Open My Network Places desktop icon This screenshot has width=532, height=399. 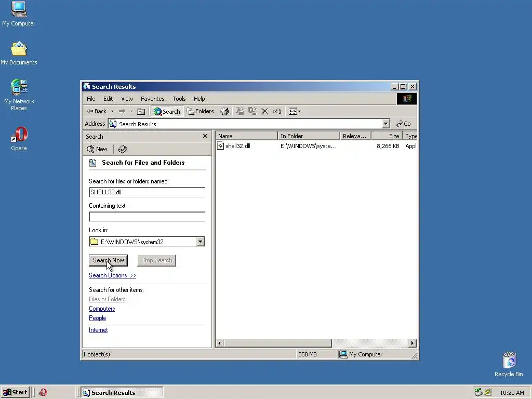[19, 95]
